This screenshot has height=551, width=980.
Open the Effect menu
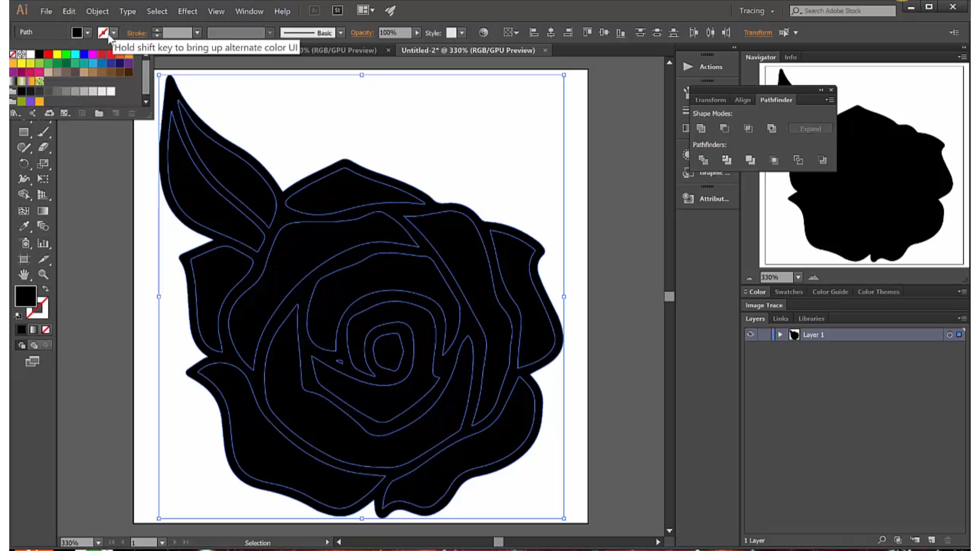pos(187,11)
